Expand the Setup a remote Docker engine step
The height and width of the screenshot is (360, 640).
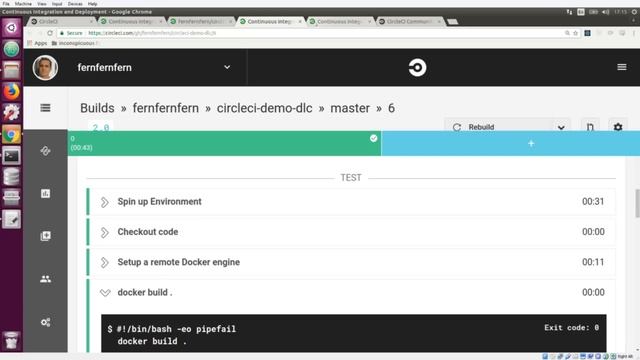[x=104, y=262]
